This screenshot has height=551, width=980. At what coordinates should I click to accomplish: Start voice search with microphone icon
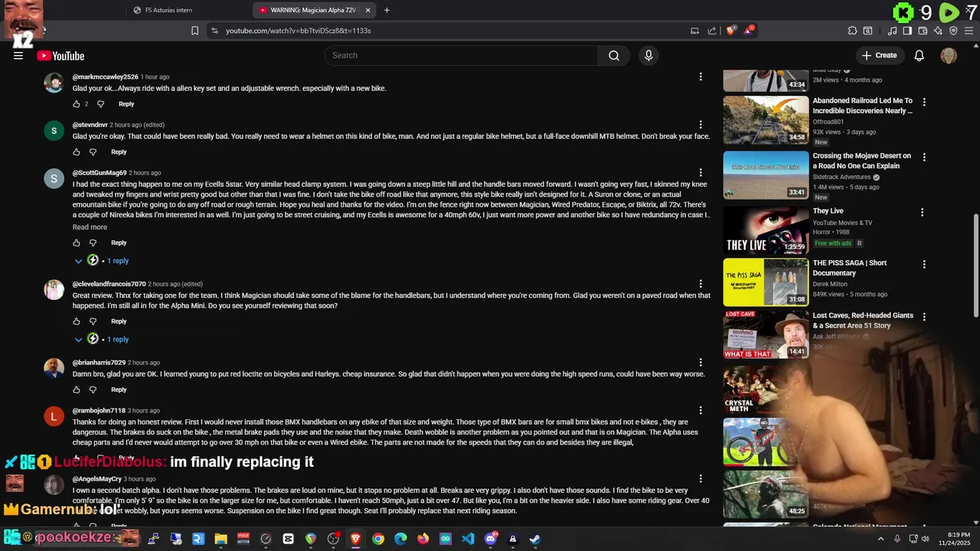pyautogui.click(x=648, y=55)
